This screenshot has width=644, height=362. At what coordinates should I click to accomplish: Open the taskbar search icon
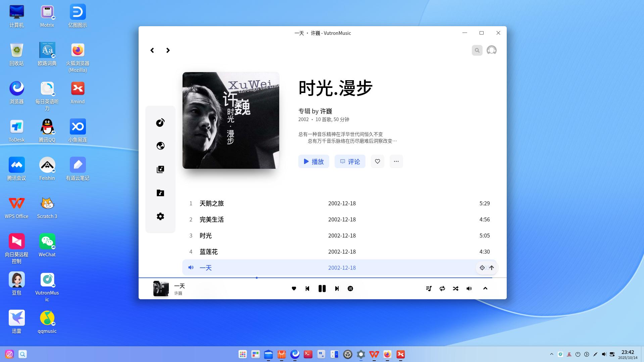pos(22,354)
